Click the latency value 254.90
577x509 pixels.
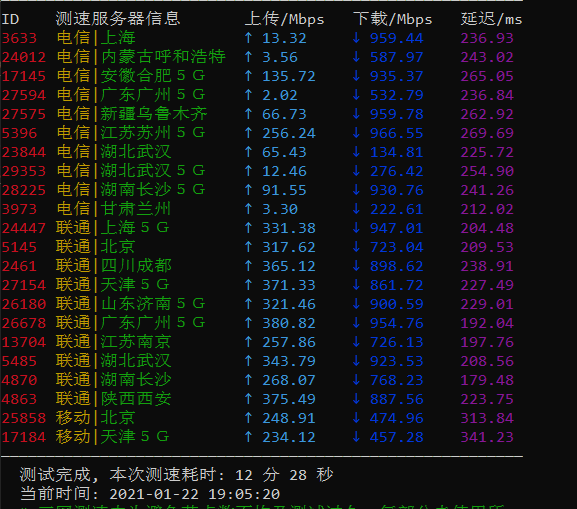click(487, 171)
